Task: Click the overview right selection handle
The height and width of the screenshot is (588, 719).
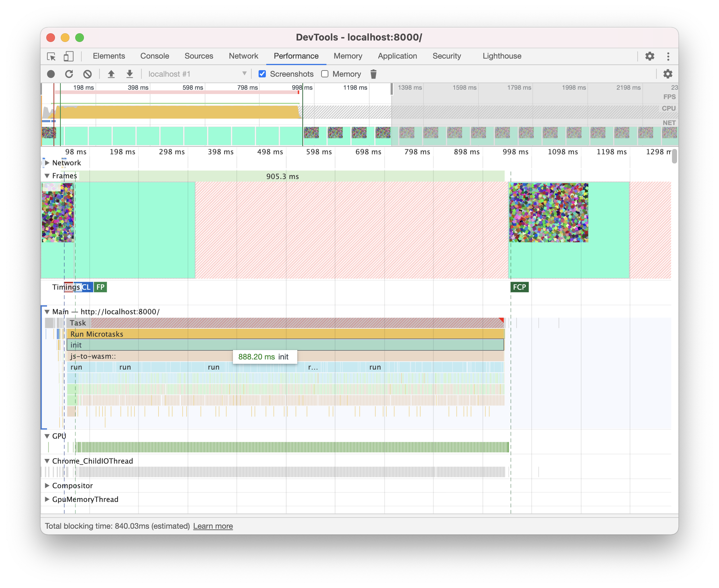Action: [x=392, y=89]
